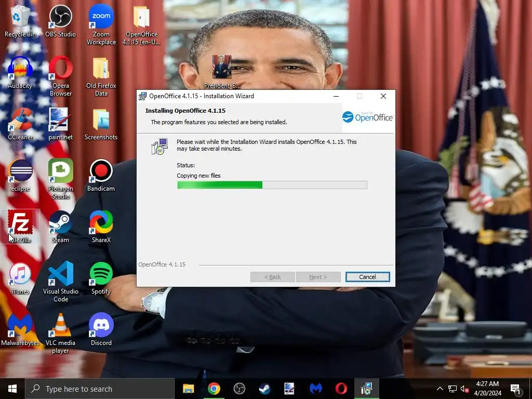
Task: Click the disabled Back button in wizard
Action: [x=272, y=277]
